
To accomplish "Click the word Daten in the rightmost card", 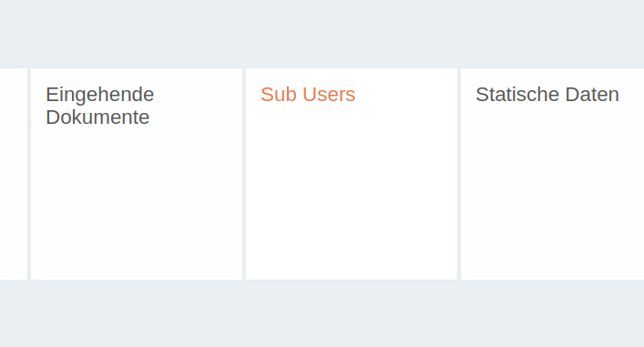I will [x=592, y=95].
